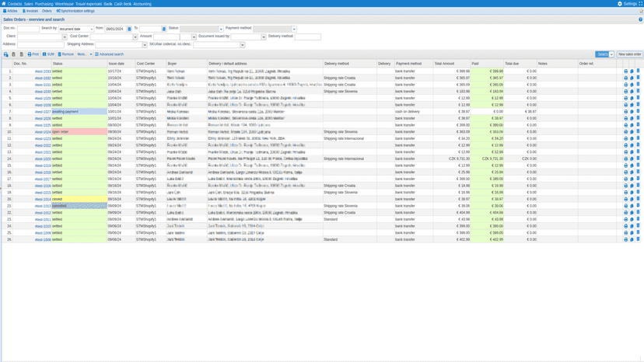Create a New sales order
This screenshot has width=644, height=362.
tap(629, 54)
